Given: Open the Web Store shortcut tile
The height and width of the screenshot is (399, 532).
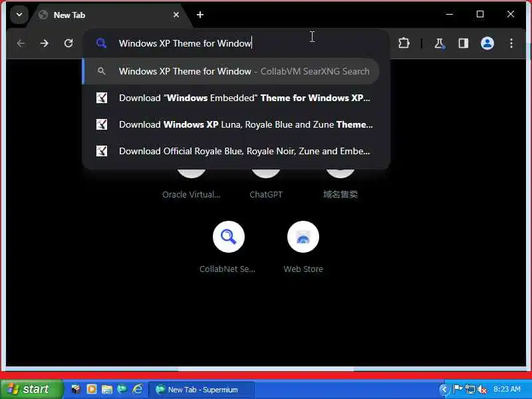Looking at the screenshot, I should pos(303,247).
